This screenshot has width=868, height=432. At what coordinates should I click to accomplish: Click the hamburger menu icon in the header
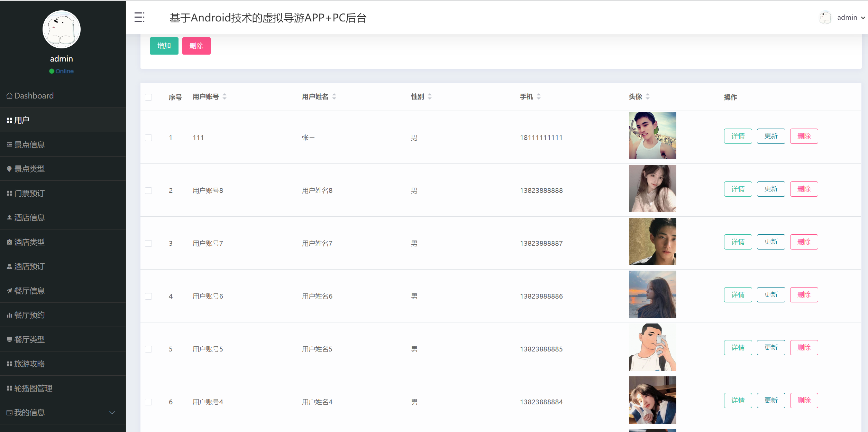(x=139, y=17)
